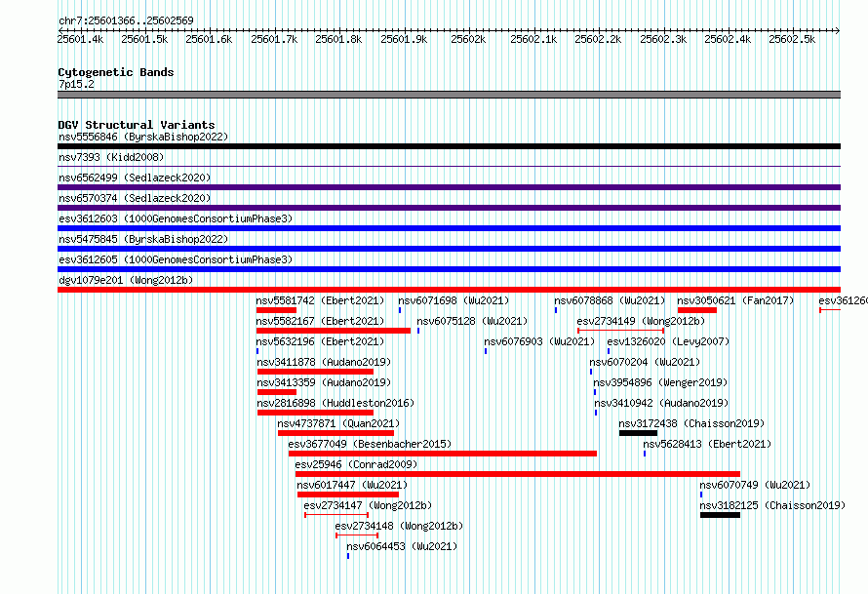Click the red bar under nsv3050621
Viewport: 868px width, 594px height.
pos(697,310)
